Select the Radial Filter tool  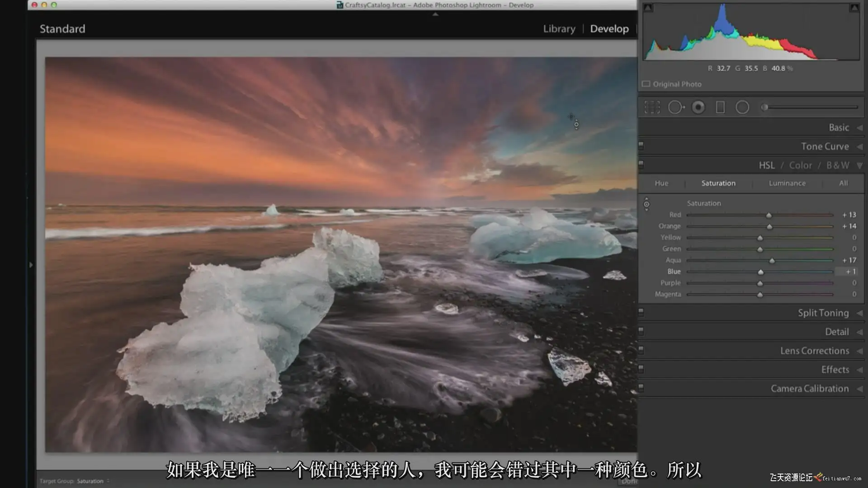[x=742, y=108]
